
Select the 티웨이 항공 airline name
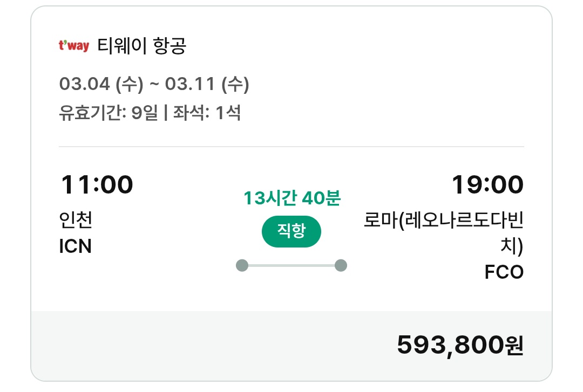point(142,46)
